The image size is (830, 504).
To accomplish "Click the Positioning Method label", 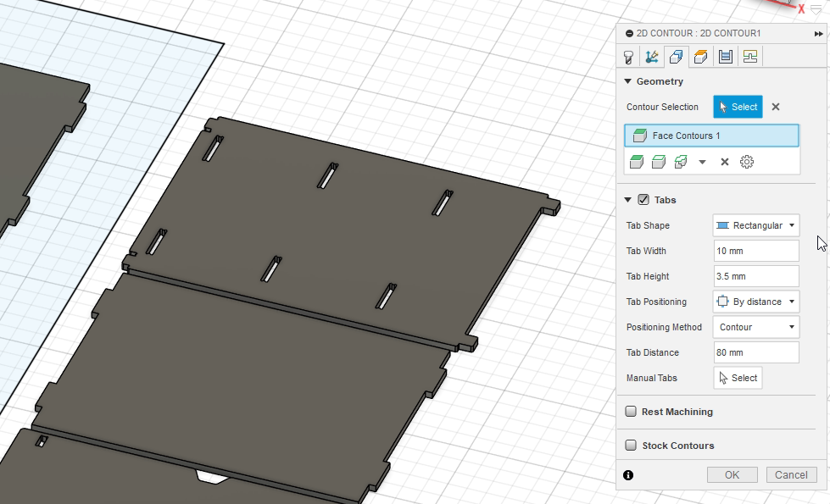I will pyautogui.click(x=664, y=327).
